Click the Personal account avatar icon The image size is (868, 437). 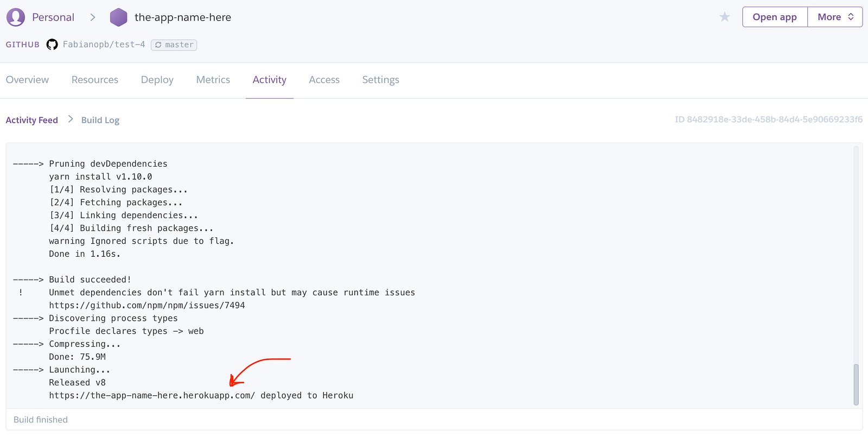(16, 17)
